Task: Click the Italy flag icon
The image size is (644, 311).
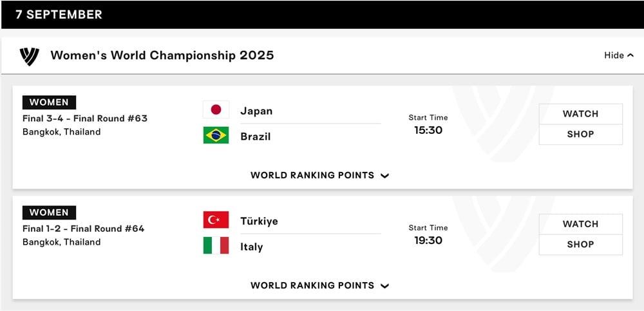Action: click(216, 246)
